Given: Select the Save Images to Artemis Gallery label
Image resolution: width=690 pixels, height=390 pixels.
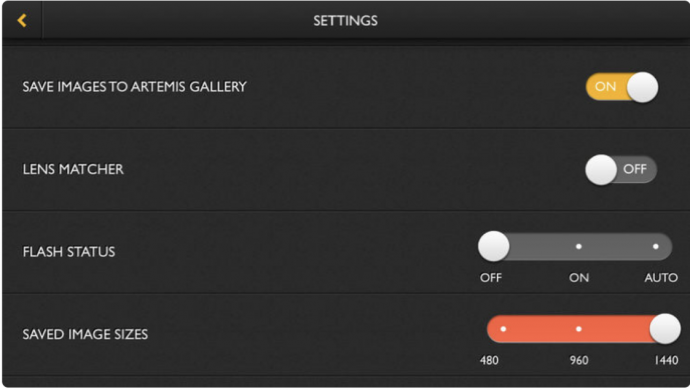Looking at the screenshot, I should click(135, 87).
